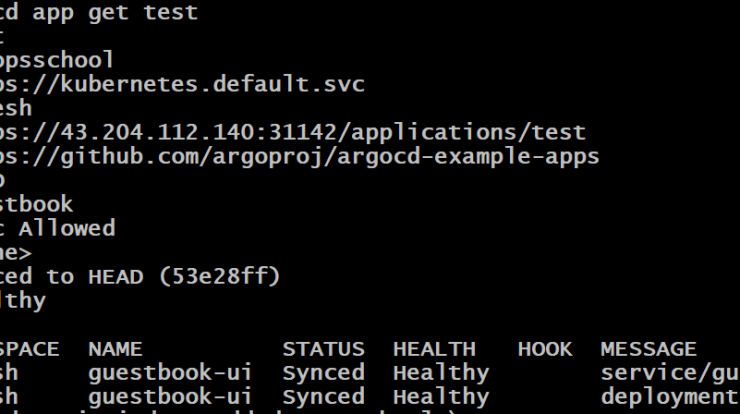Click the HOOK column header
The height and width of the screenshot is (414, 740).
coord(545,349)
